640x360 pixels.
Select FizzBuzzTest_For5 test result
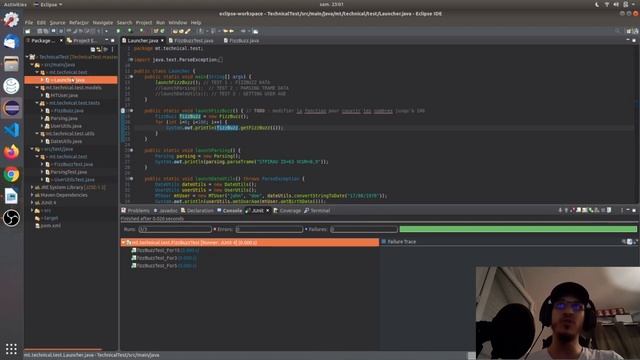click(x=163, y=266)
